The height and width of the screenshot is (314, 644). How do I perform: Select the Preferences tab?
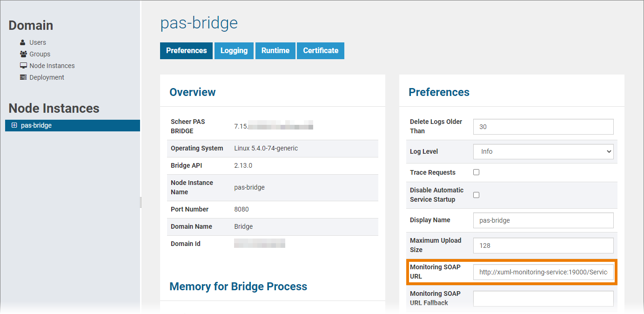click(x=186, y=50)
